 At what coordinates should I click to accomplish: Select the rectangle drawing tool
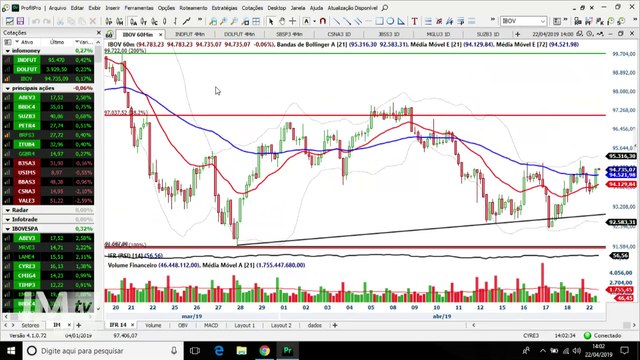379,21
